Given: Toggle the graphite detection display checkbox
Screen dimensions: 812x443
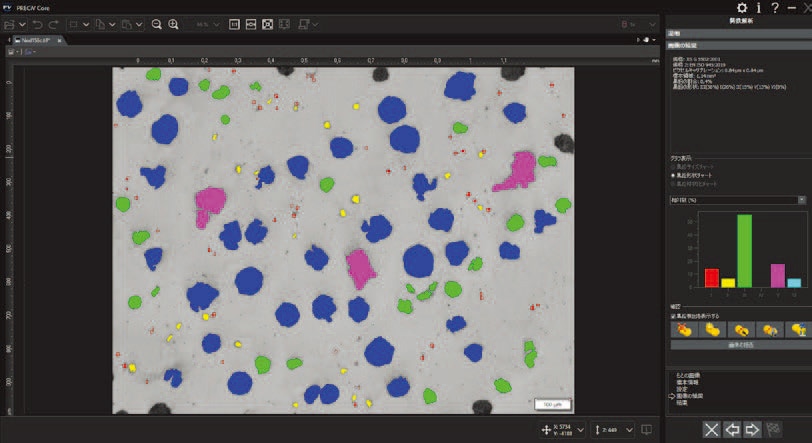Looking at the screenshot, I should click(673, 316).
